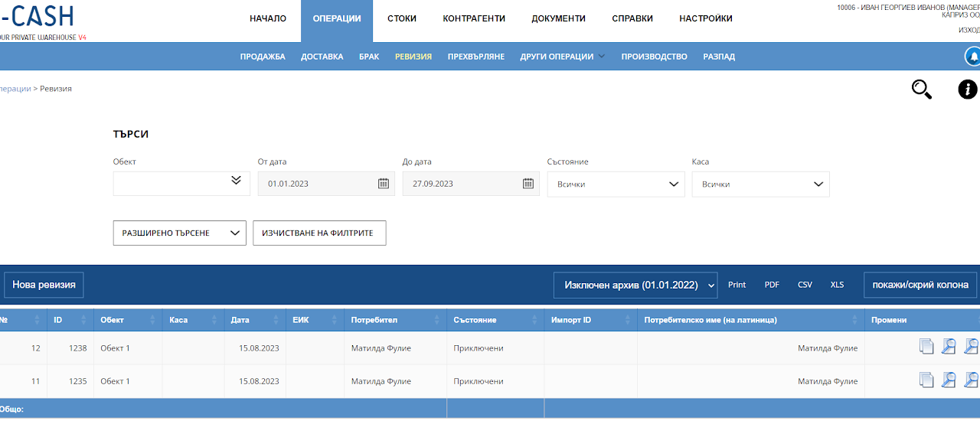Sort table by ЕИК column
980x424 pixels.
[336, 320]
